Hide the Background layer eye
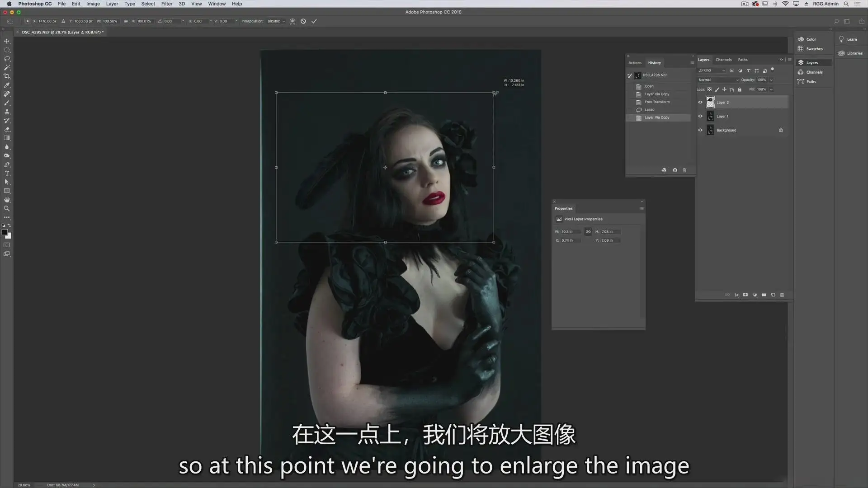This screenshot has width=868, height=488. tap(700, 130)
